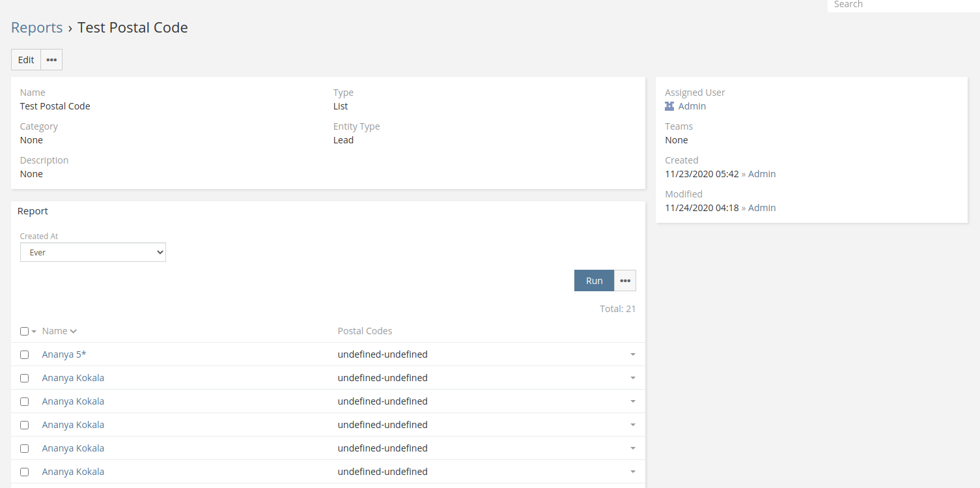Viewport: 980px width, 488px height.
Task: Open the Admin link in Modified row
Action: coord(762,208)
